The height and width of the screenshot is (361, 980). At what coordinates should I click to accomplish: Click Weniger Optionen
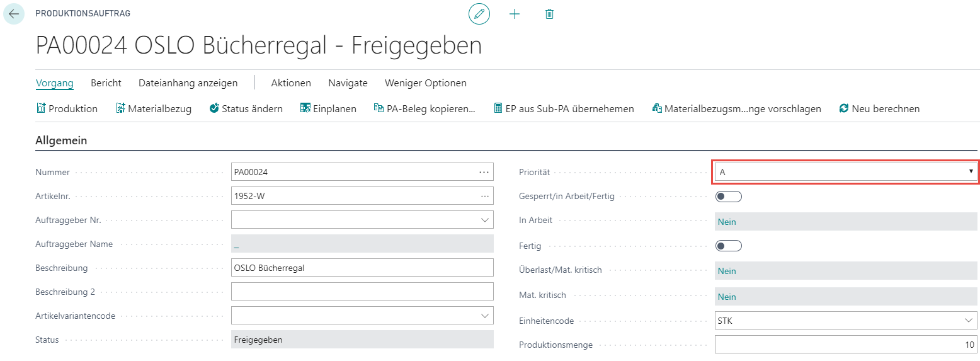click(x=426, y=83)
